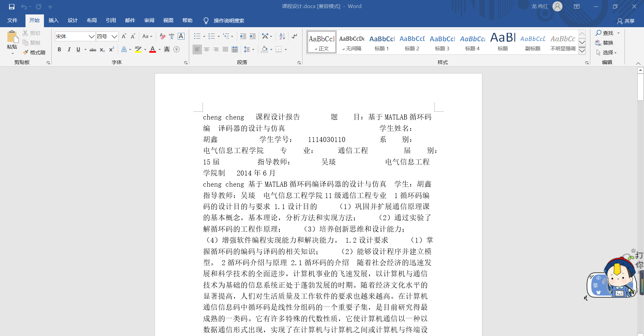Open the 替换 replace tool

pyautogui.click(x=608, y=43)
